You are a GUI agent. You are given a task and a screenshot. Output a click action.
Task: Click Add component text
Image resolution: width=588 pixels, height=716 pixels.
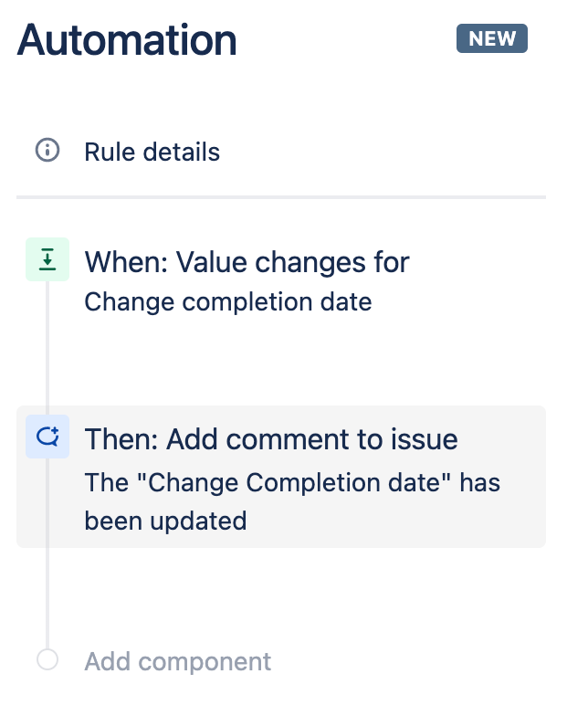pos(178,661)
